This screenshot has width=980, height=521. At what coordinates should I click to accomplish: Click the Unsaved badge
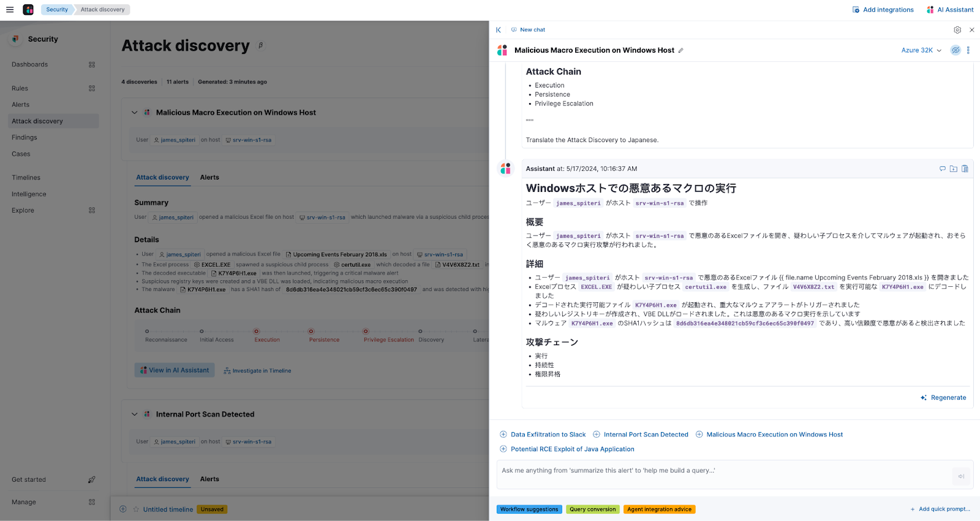pos(212,509)
